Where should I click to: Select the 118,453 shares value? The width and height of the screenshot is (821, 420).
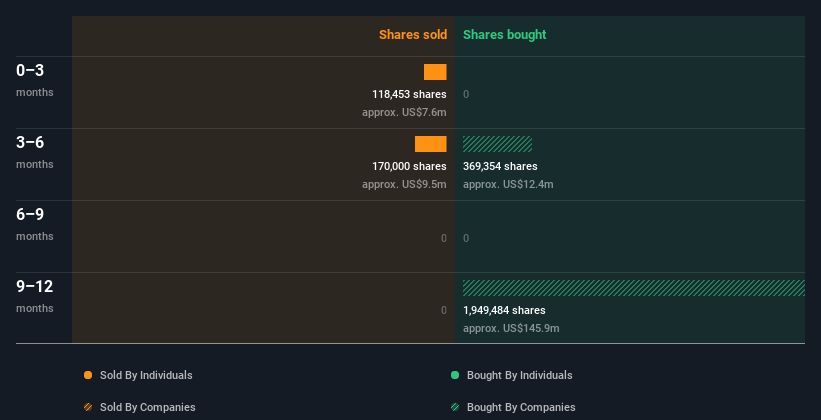[x=409, y=94]
